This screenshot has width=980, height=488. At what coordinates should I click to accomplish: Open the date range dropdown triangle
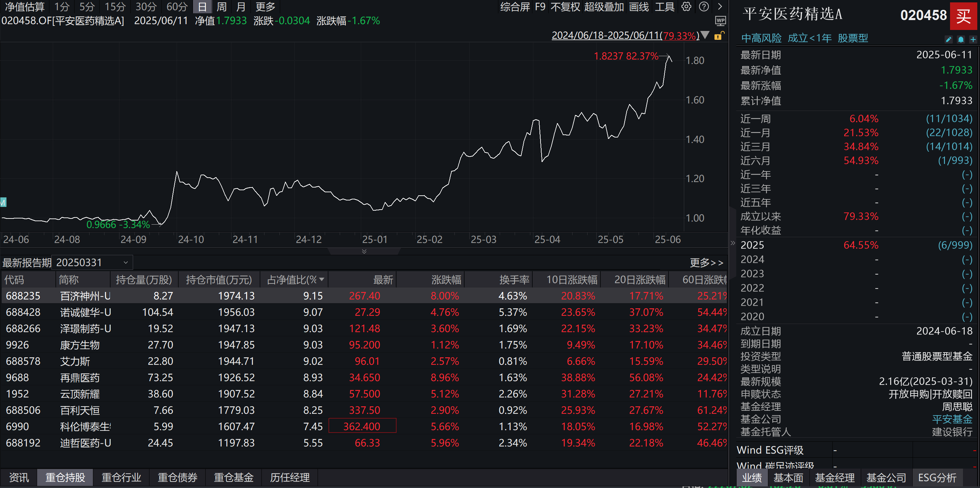[705, 35]
